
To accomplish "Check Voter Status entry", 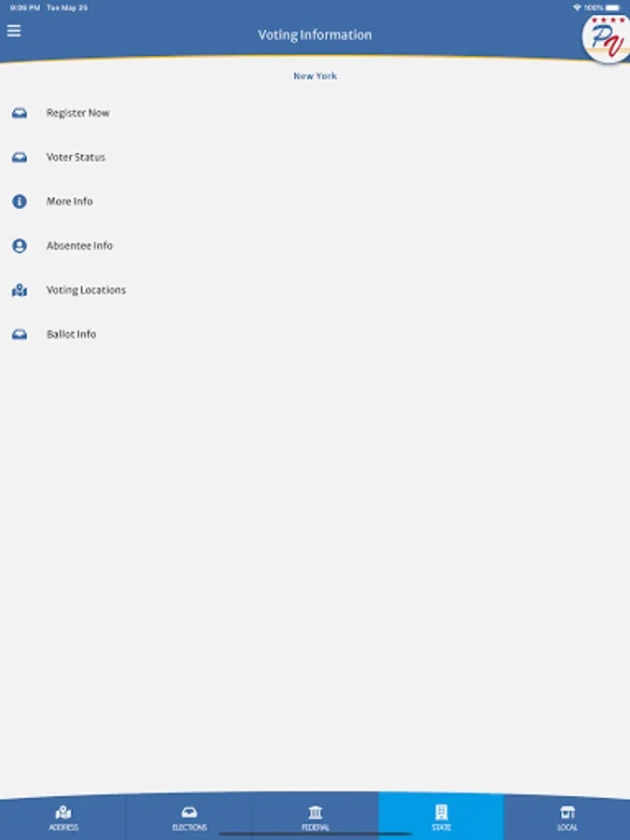I will tap(76, 157).
